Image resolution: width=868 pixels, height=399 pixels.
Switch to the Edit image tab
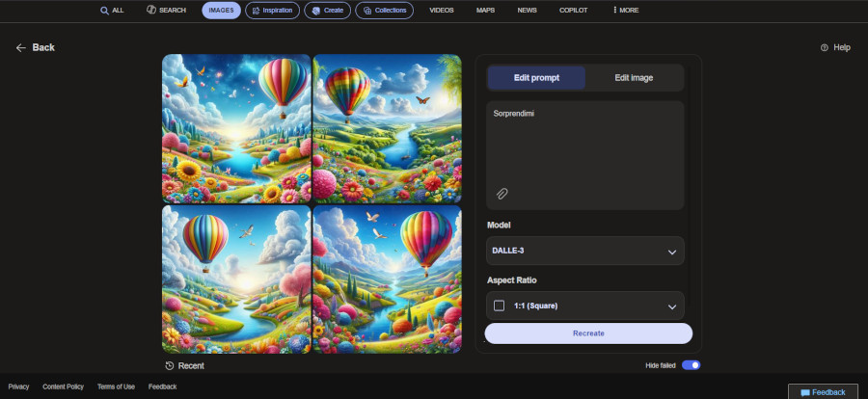(634, 77)
